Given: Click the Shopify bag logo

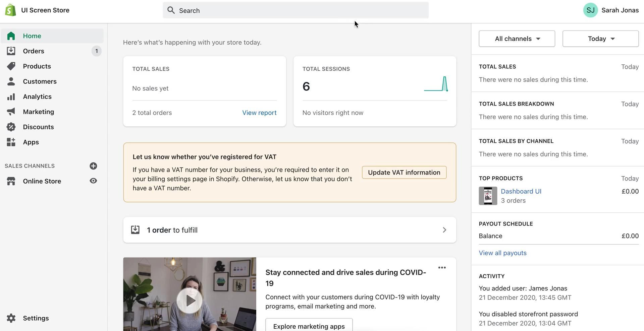Looking at the screenshot, I should (x=10, y=10).
